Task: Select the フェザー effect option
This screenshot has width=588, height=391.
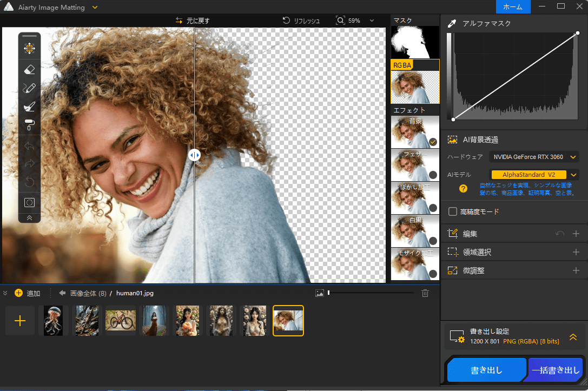Action: [x=415, y=165]
